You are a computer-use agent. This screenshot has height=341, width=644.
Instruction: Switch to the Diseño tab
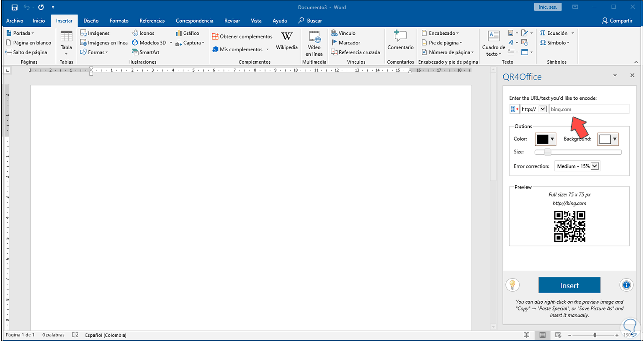pyautogui.click(x=91, y=21)
